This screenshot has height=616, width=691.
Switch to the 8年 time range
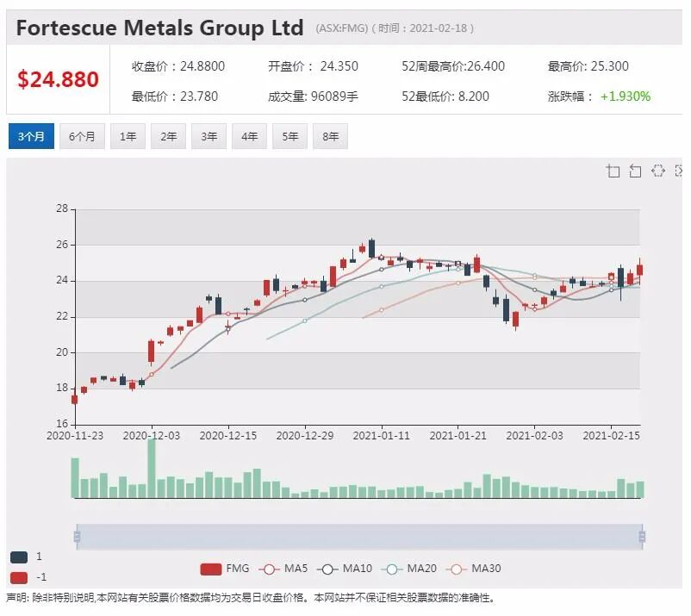click(x=331, y=137)
